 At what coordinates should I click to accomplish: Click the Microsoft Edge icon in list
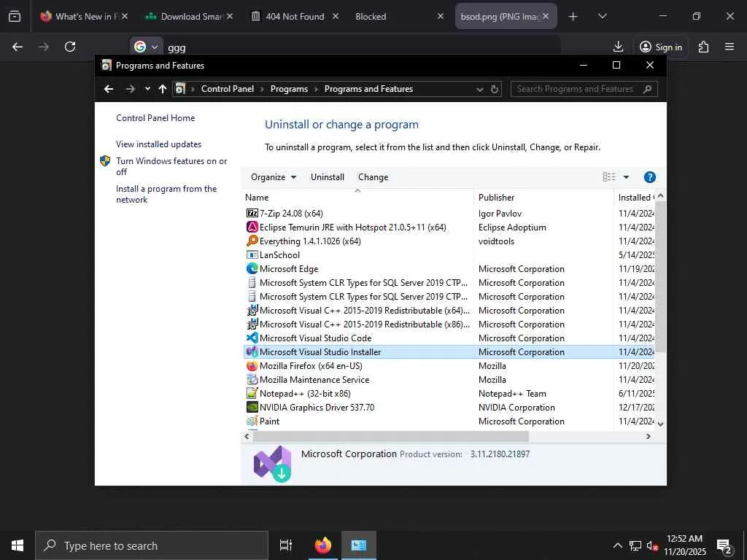point(252,268)
